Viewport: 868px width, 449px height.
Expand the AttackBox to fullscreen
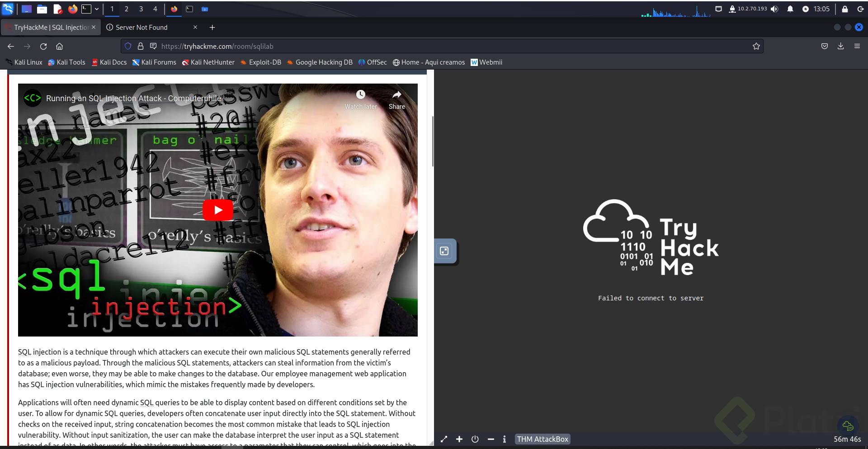444,439
